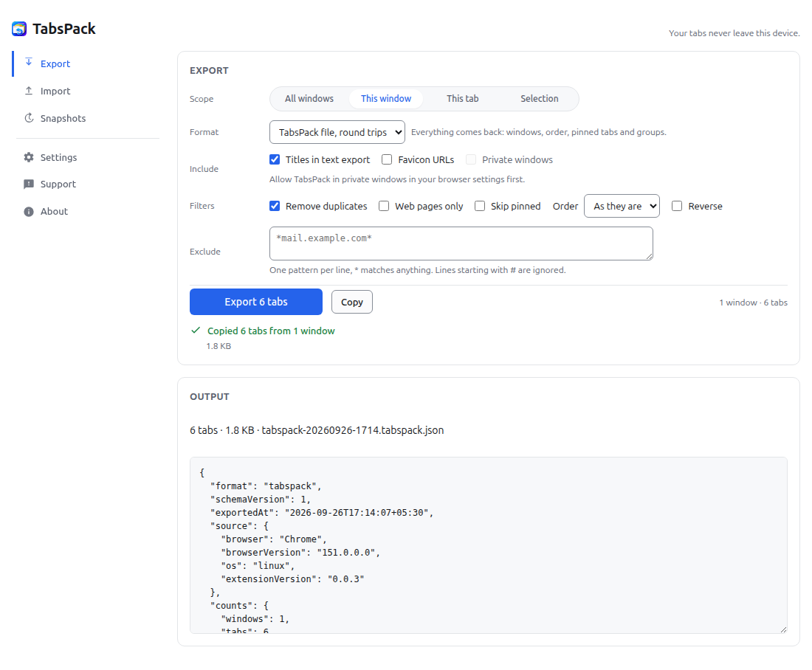This screenshot has width=812, height=670.
Task: Click the green success checkmark icon
Action: click(x=196, y=331)
